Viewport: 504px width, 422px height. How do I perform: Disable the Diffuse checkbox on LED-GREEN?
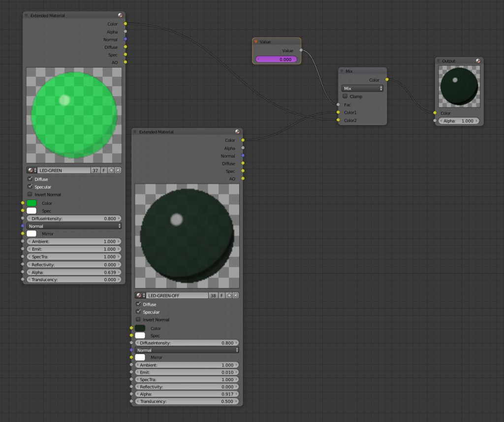pos(30,179)
